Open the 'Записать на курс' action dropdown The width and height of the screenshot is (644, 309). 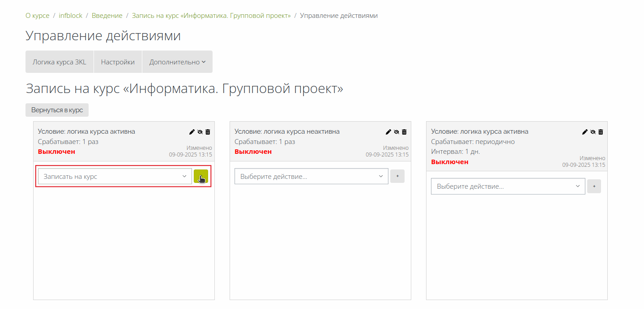pos(115,176)
